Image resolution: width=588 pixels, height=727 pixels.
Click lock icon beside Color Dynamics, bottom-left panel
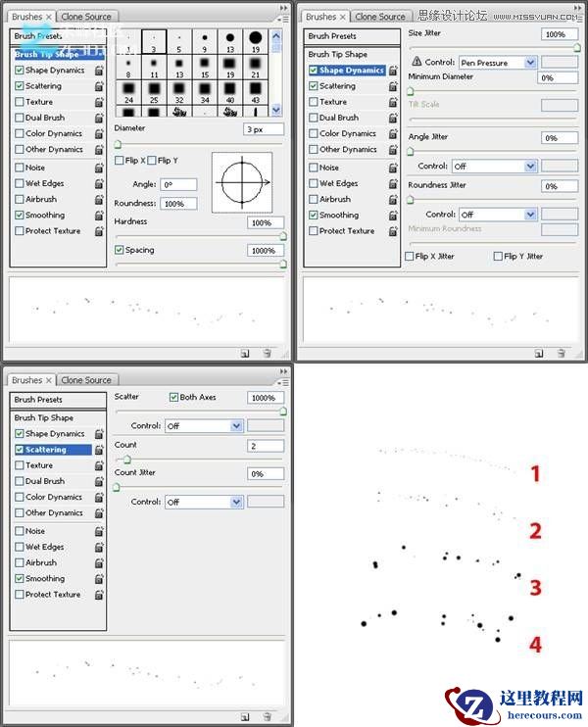click(99, 497)
